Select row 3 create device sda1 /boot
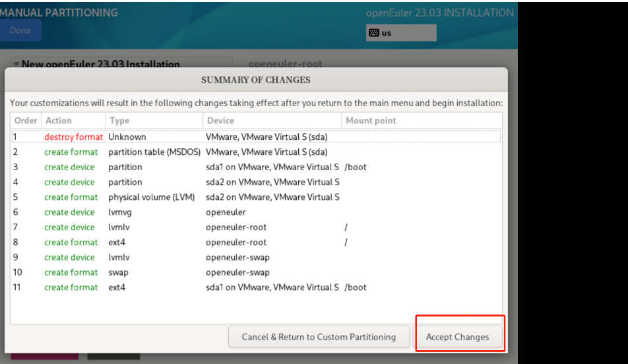628x364 pixels. 256,167
